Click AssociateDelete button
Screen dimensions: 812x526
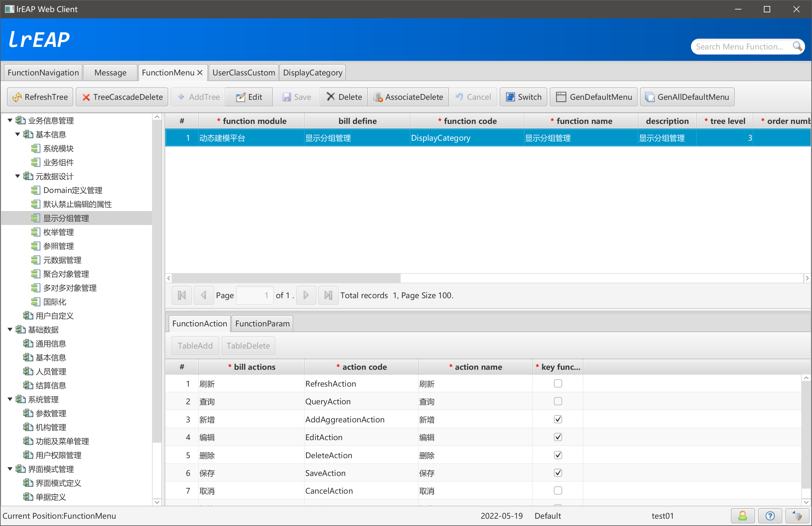click(x=408, y=97)
